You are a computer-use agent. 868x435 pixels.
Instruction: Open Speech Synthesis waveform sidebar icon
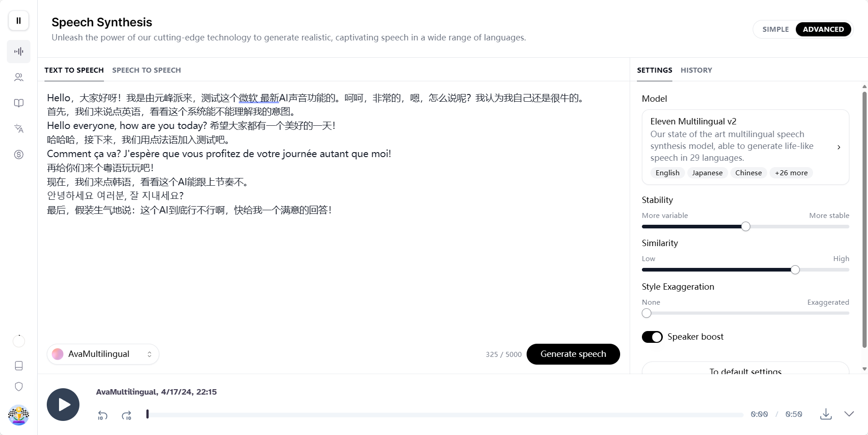(19, 51)
